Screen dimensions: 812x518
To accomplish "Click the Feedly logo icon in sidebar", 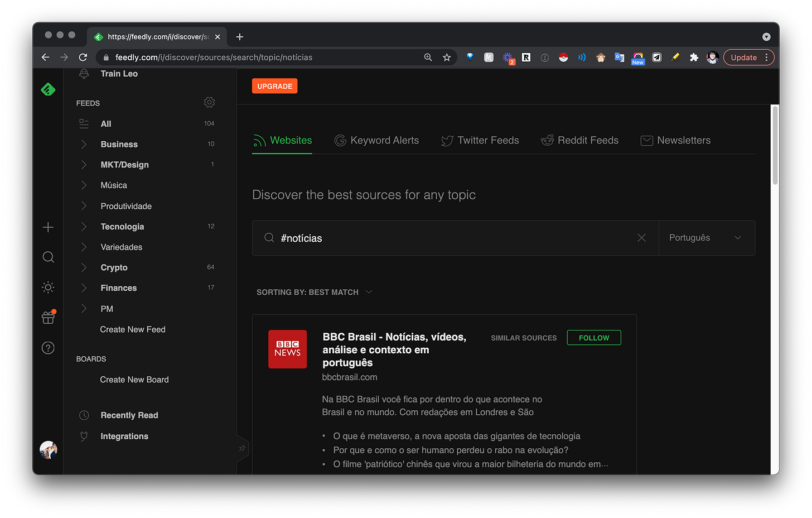I will coord(49,89).
